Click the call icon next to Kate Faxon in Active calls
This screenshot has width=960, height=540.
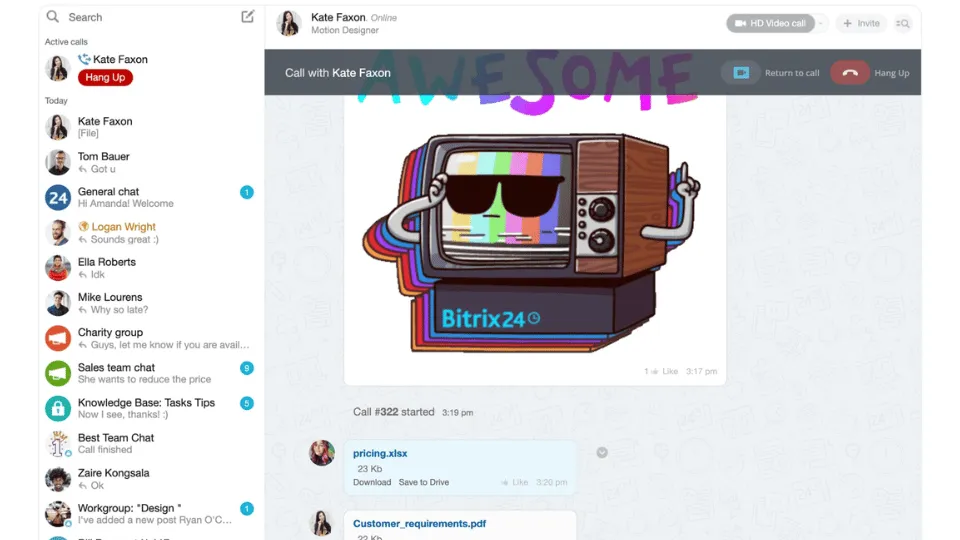point(84,59)
